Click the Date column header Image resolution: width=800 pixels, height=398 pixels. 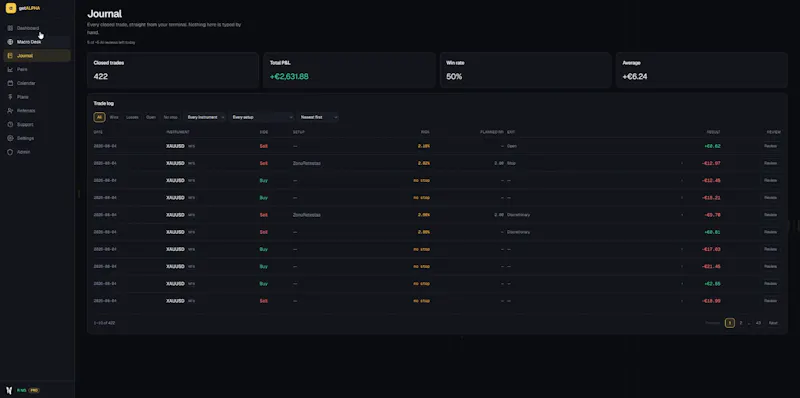pyautogui.click(x=98, y=132)
